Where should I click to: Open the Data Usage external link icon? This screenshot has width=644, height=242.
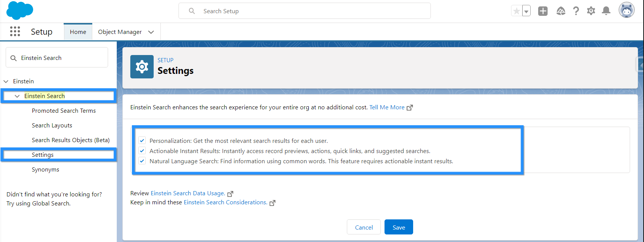point(230,194)
